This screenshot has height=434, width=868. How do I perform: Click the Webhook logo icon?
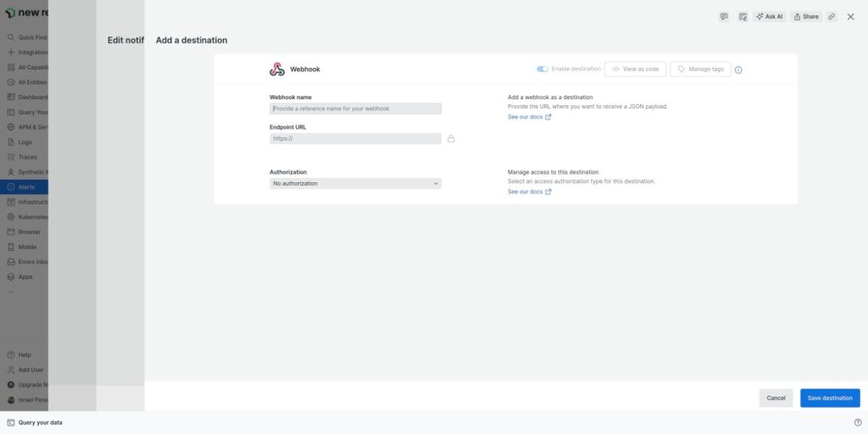pyautogui.click(x=277, y=70)
